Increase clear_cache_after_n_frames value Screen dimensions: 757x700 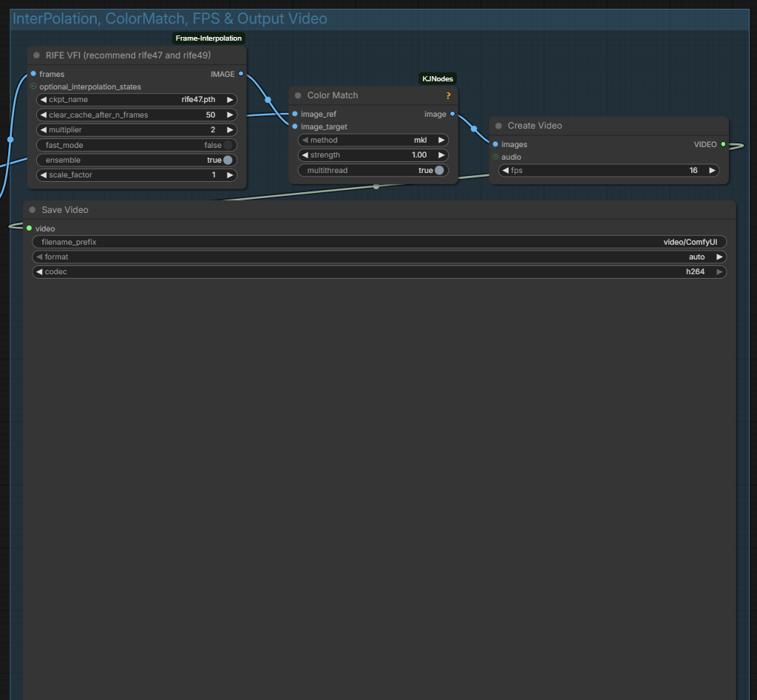[231, 115]
